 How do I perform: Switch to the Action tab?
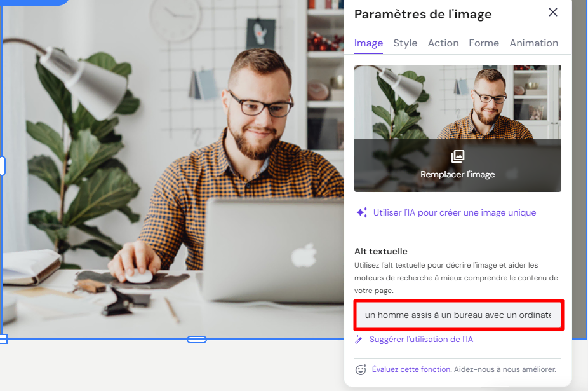(443, 43)
